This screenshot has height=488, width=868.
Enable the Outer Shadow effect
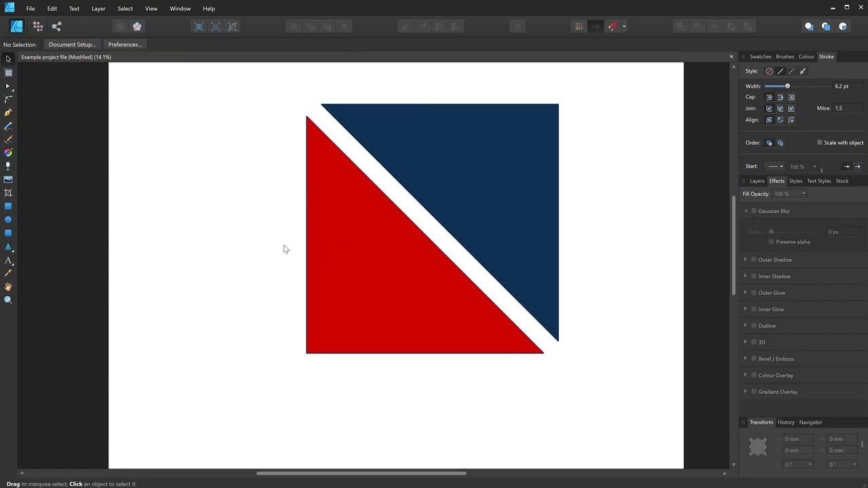754,260
